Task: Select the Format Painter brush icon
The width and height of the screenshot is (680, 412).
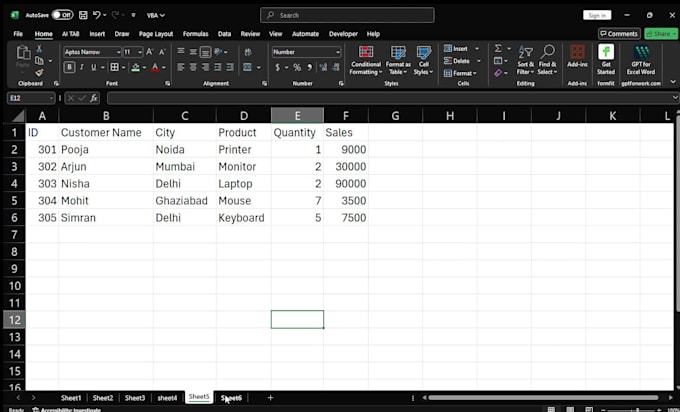Action: click(x=39, y=72)
